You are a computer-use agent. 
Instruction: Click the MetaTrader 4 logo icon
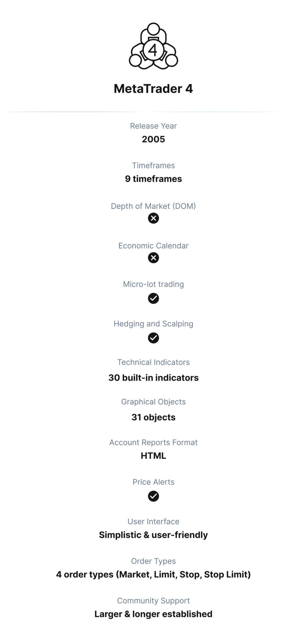pos(153,46)
